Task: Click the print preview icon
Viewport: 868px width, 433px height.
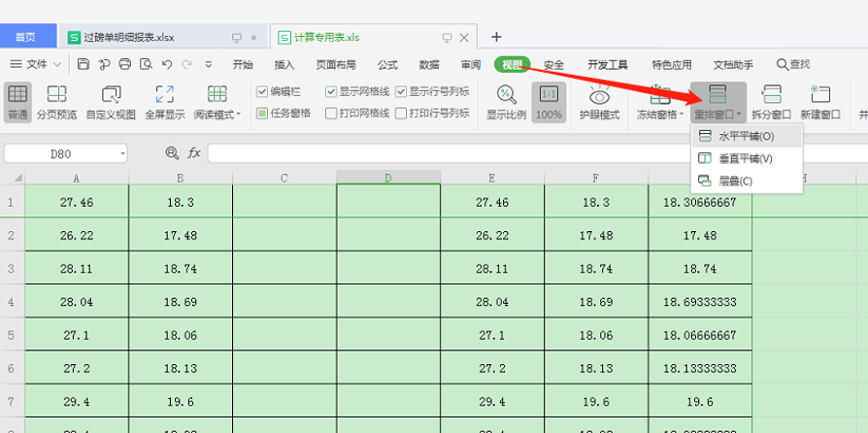Action: [x=146, y=64]
